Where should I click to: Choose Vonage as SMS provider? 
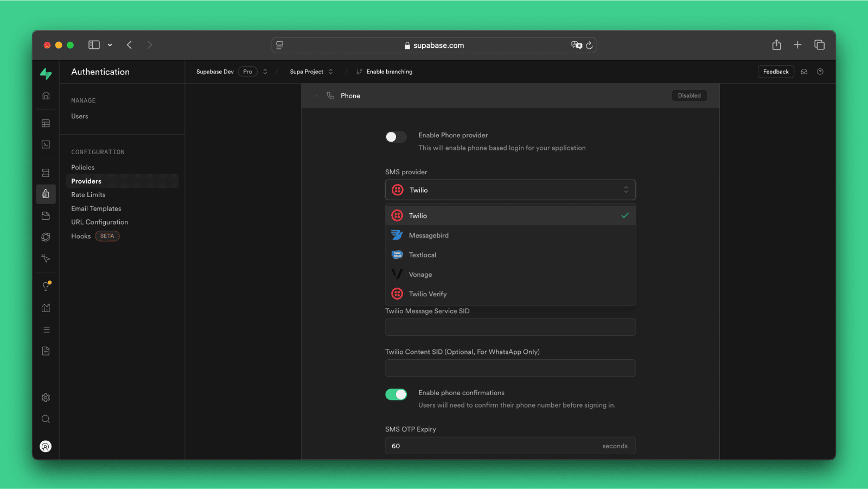pyautogui.click(x=420, y=275)
